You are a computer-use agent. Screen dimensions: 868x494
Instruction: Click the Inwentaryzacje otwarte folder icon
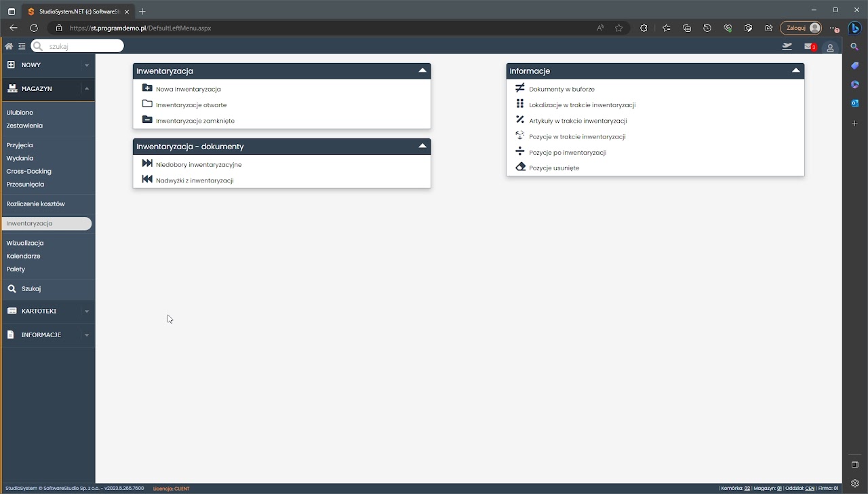[x=147, y=104]
